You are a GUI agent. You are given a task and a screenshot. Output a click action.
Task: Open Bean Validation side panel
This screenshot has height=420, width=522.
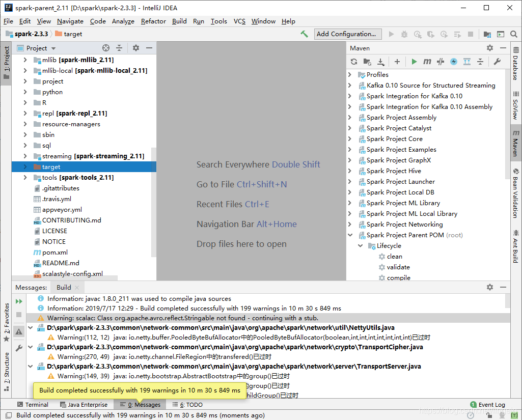pos(516,193)
